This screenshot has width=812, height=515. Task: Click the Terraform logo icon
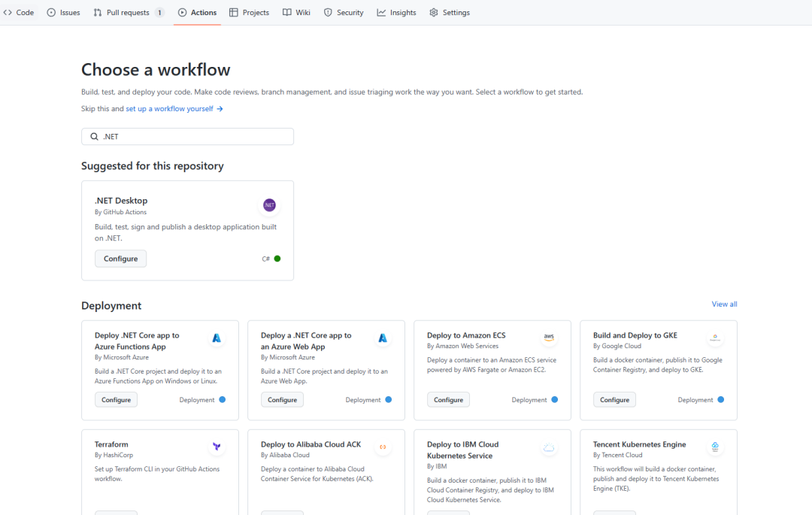(217, 446)
